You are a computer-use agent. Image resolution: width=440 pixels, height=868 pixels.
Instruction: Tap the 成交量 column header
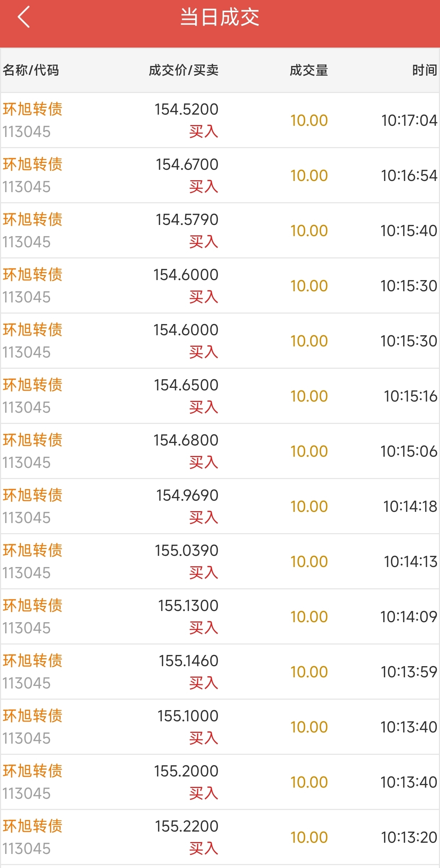point(309,70)
